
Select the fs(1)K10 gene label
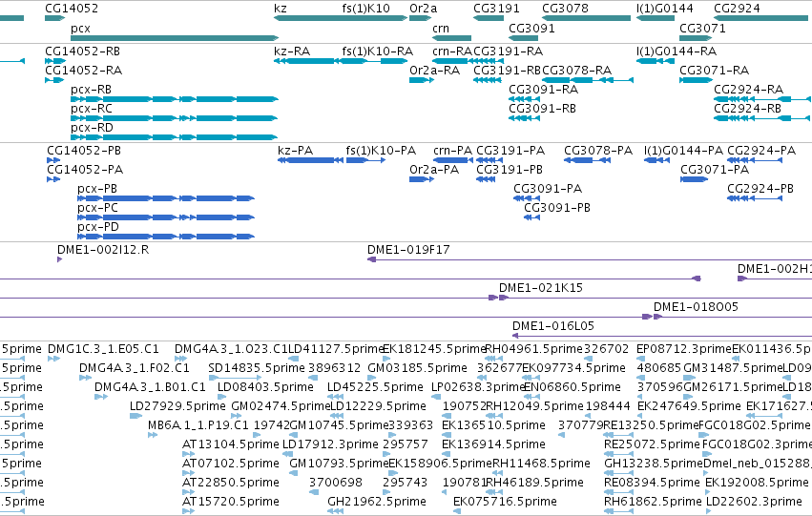coord(365,9)
